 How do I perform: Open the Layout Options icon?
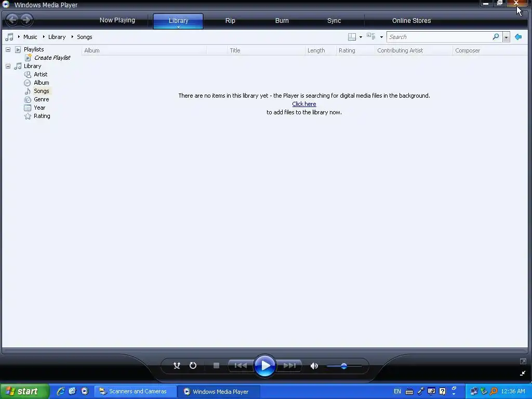pos(352,37)
